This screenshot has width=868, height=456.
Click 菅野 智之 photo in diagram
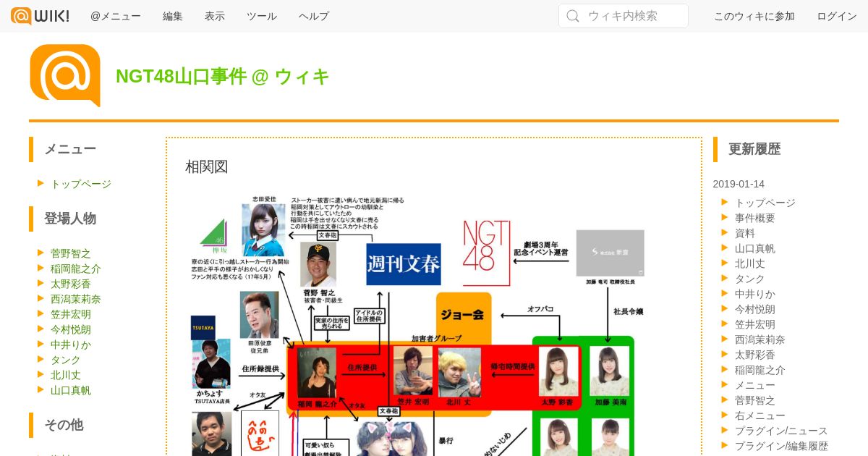318,265
